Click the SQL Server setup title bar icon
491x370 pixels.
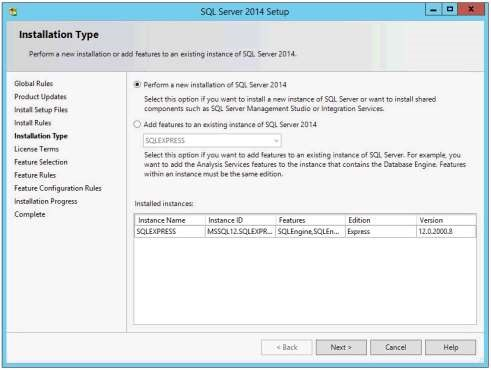coord(13,12)
